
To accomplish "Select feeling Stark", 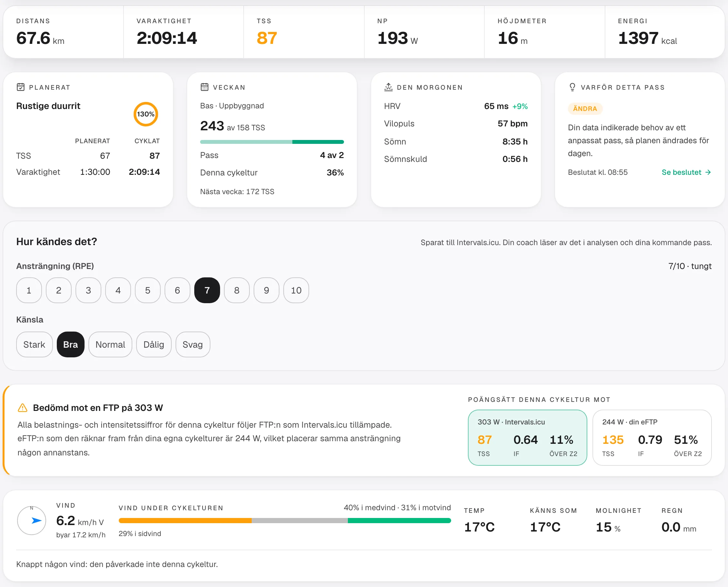I will [35, 344].
